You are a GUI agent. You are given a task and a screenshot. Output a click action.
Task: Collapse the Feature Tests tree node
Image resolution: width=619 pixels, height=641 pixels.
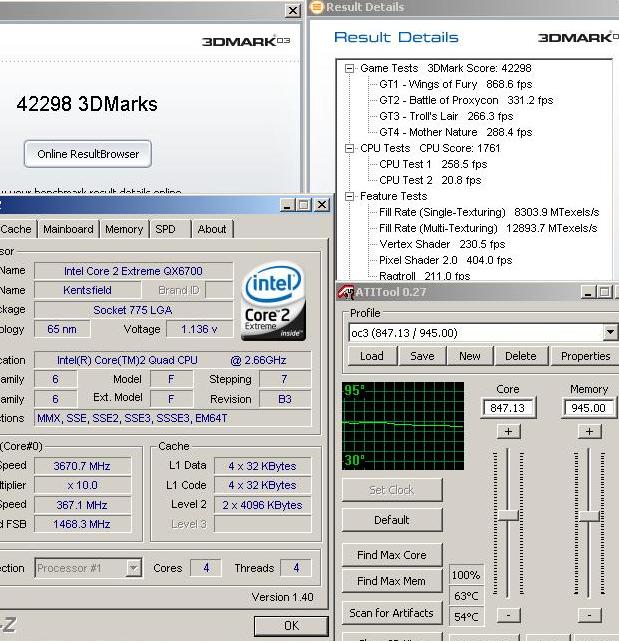point(349,197)
